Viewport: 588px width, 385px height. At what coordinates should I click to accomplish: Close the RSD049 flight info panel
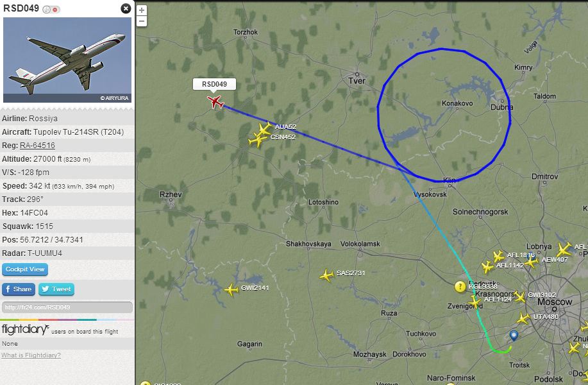126,8
